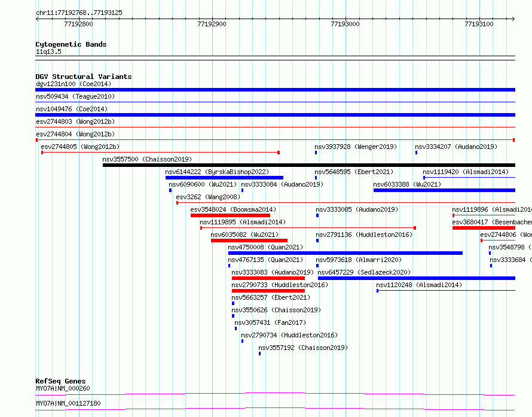Select the esv3548024 (Boomsma2014) label
The height and width of the screenshot is (417, 532).
tap(233, 209)
